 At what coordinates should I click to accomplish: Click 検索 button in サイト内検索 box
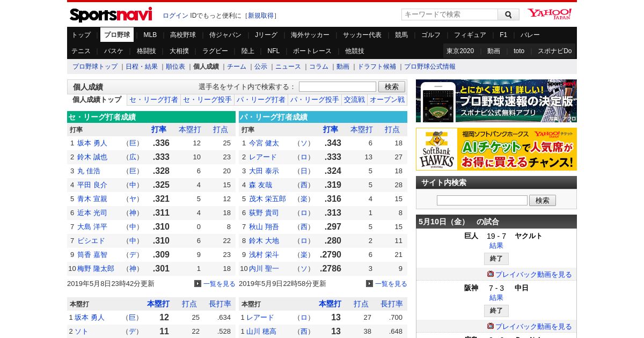pos(543,200)
